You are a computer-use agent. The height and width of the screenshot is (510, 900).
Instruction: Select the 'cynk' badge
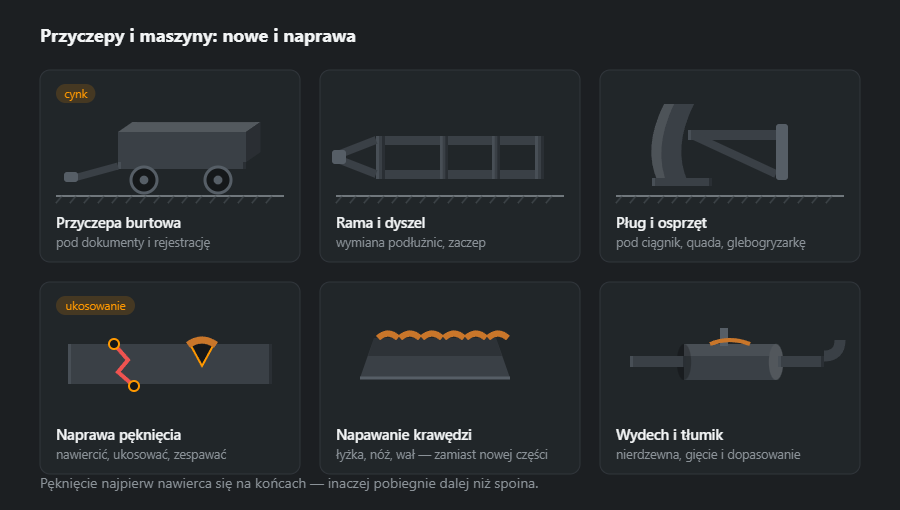click(76, 94)
